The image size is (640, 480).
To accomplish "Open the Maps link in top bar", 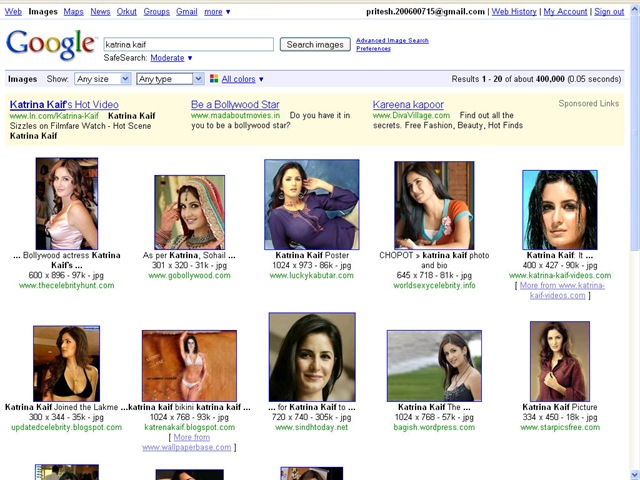I will tap(73, 12).
